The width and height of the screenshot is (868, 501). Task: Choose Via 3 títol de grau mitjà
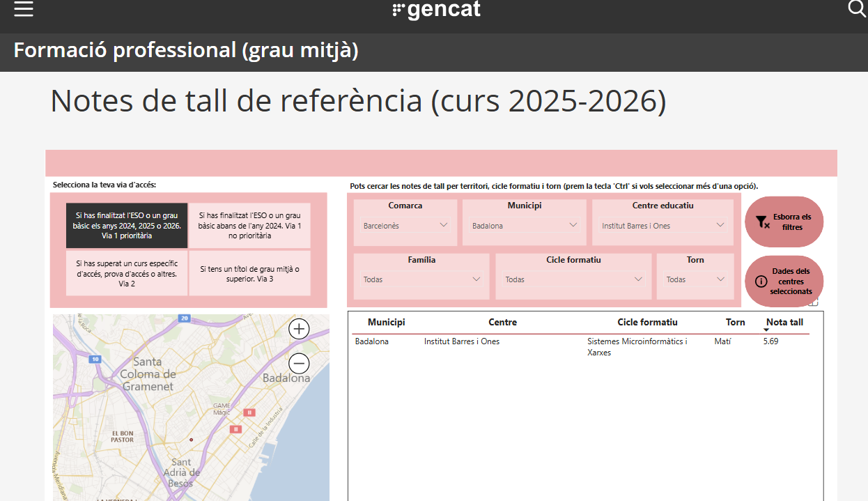point(249,274)
